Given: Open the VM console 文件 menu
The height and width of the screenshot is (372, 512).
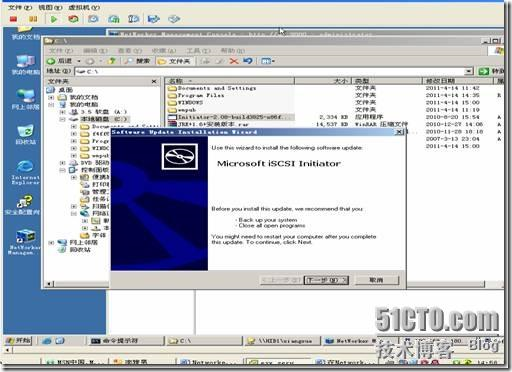Looking at the screenshot, I should click(x=20, y=7).
